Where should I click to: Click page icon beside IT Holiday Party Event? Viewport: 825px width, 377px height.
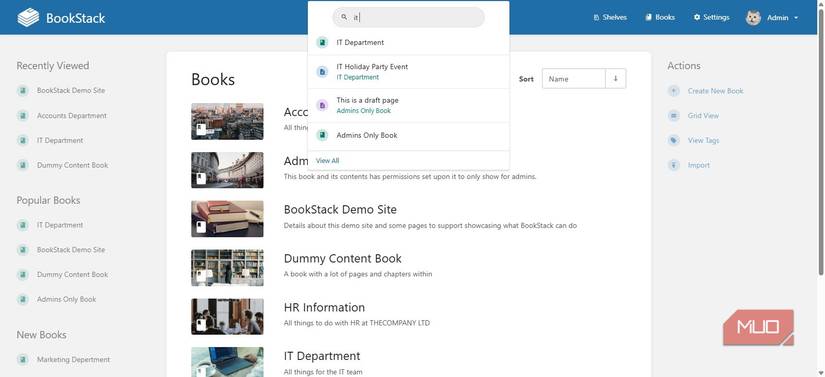pyautogui.click(x=322, y=72)
